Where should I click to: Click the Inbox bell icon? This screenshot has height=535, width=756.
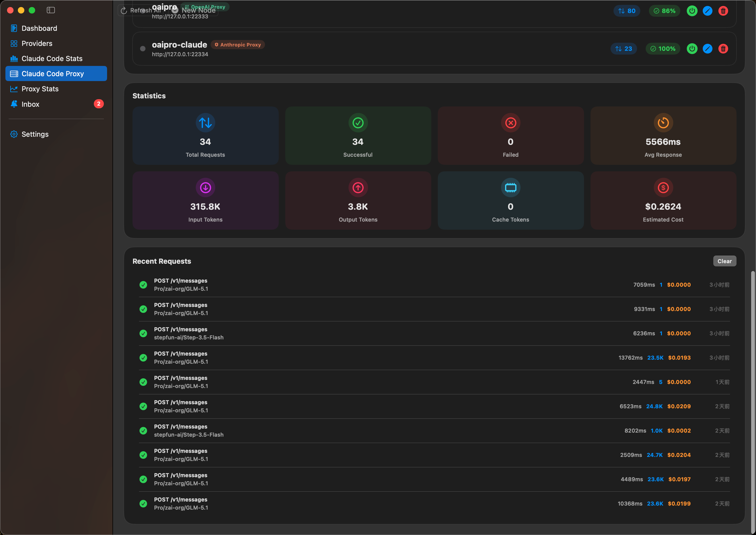click(14, 104)
